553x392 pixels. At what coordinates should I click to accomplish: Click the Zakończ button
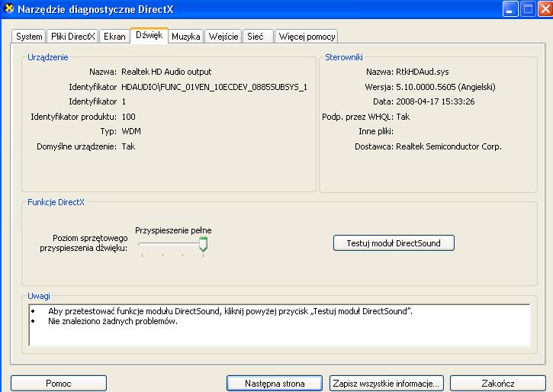(x=498, y=383)
